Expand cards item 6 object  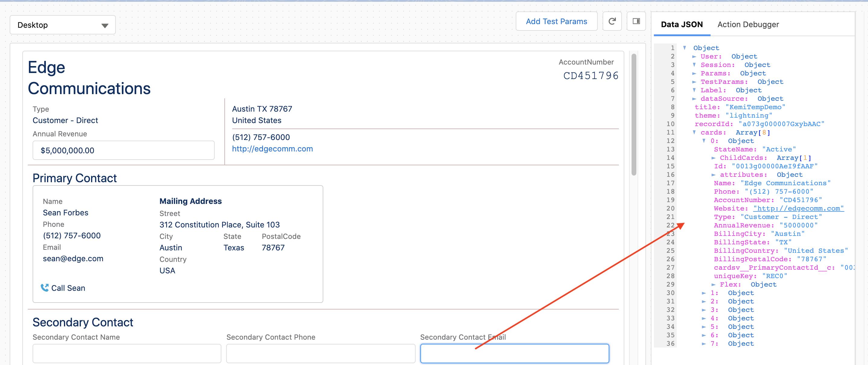tap(704, 335)
